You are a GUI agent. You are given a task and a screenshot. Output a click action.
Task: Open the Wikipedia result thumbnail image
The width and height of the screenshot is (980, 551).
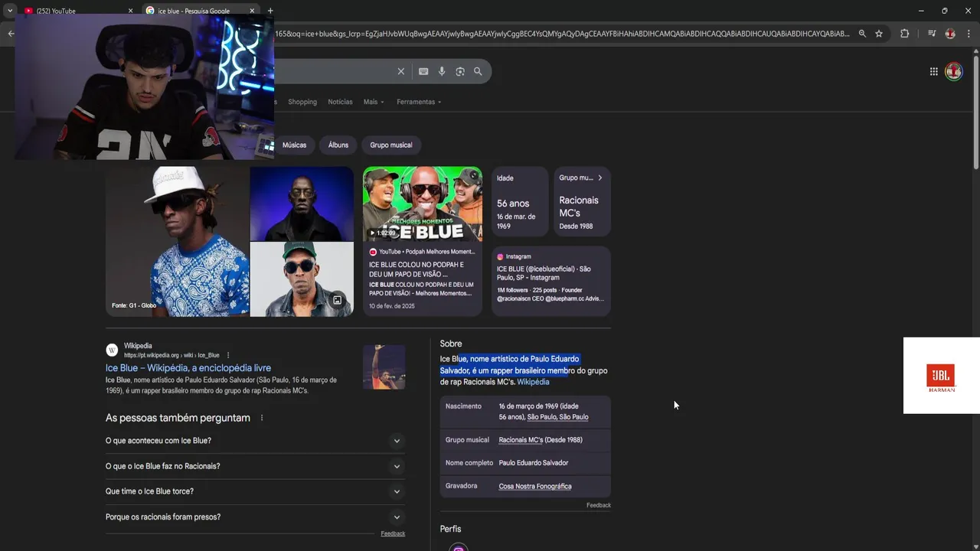384,367
